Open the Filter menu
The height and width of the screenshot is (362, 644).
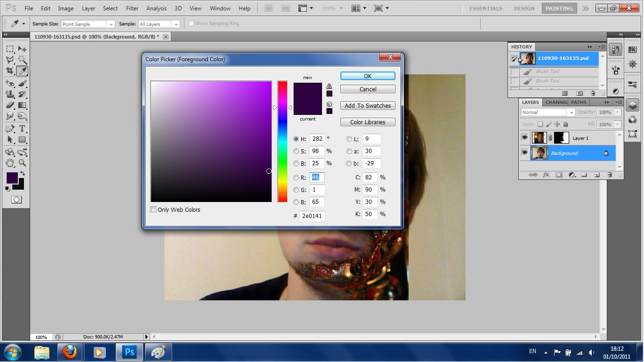132,8
